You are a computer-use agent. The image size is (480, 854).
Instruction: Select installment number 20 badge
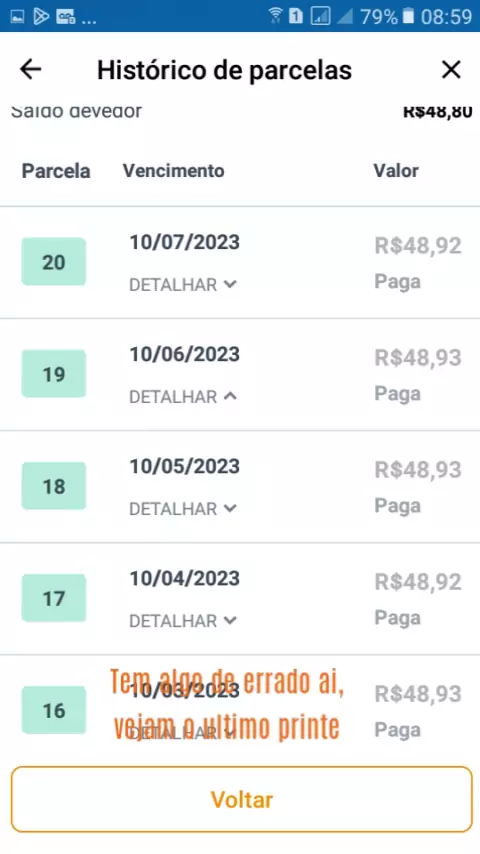click(x=54, y=261)
